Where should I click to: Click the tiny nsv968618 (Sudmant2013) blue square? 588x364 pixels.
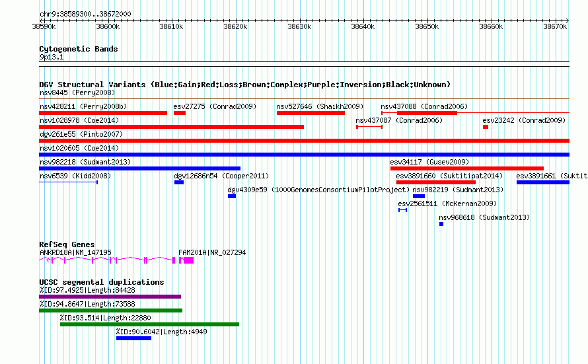[x=441, y=224]
